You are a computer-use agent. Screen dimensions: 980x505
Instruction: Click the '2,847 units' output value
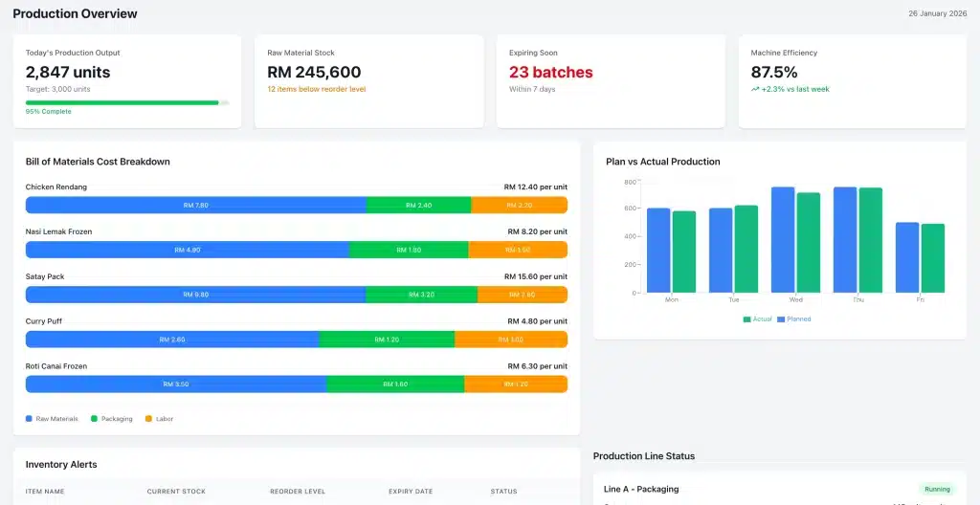coord(68,73)
